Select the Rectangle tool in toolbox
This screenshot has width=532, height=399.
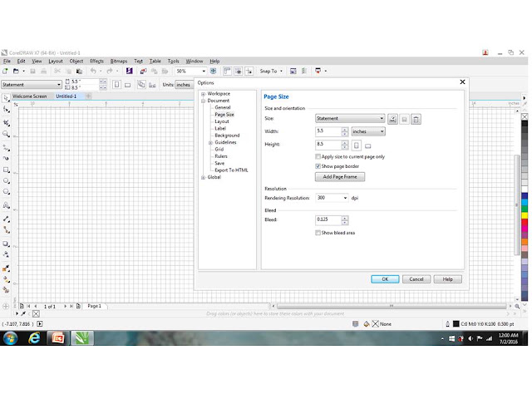tap(6, 170)
